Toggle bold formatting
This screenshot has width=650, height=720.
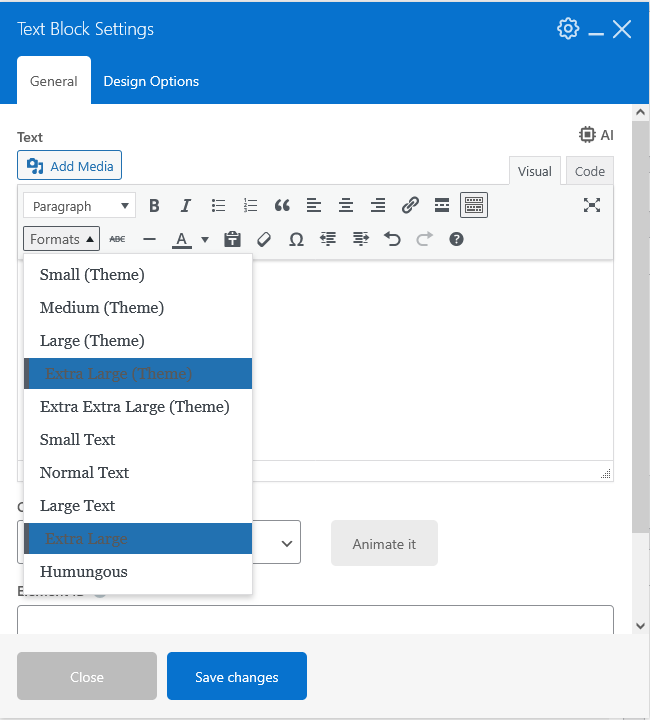tap(154, 205)
